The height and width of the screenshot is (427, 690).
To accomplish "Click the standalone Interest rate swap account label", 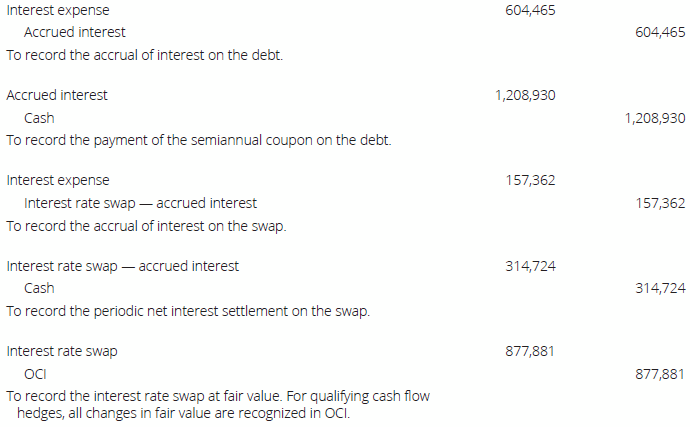I will (x=61, y=352).
